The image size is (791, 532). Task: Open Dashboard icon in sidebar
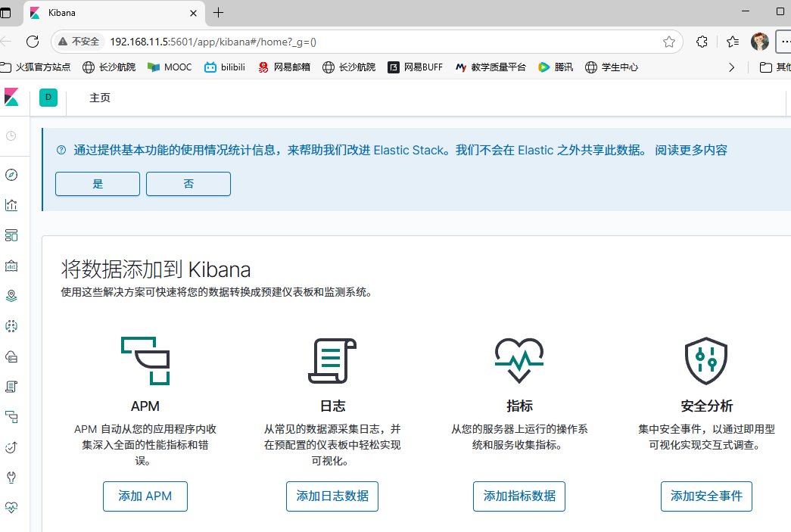click(11, 235)
